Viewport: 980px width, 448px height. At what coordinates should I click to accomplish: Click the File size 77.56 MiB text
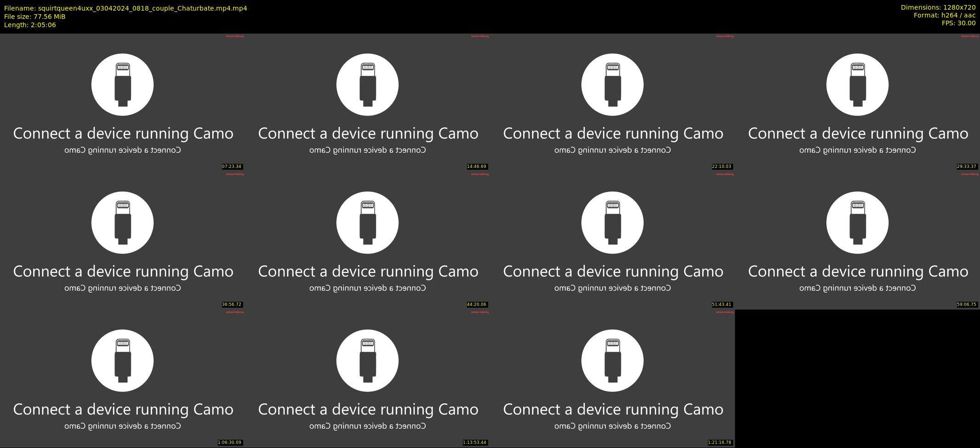(x=35, y=17)
